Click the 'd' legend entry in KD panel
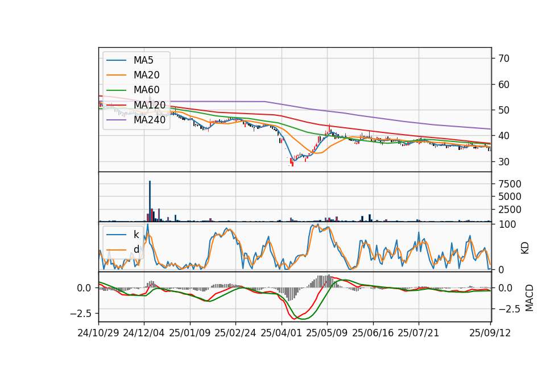The width and height of the screenshot is (546, 392). click(136, 249)
